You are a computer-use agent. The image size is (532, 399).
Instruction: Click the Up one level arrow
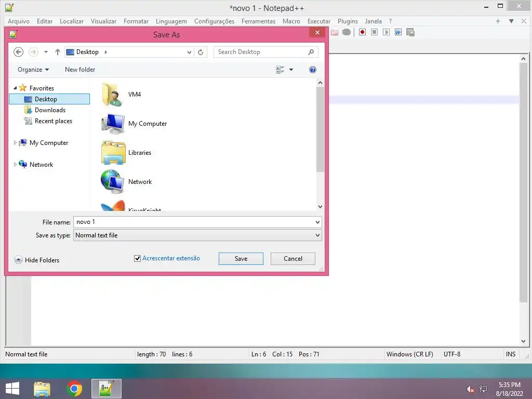[57, 52]
